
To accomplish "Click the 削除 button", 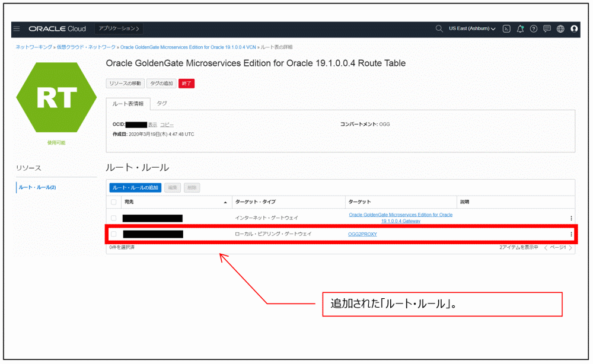I will 192,187.
